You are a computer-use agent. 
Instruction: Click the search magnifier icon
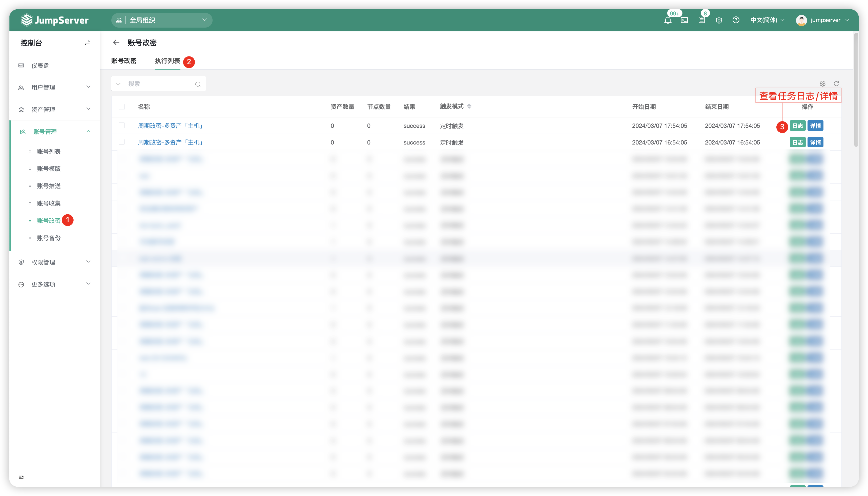coord(198,84)
